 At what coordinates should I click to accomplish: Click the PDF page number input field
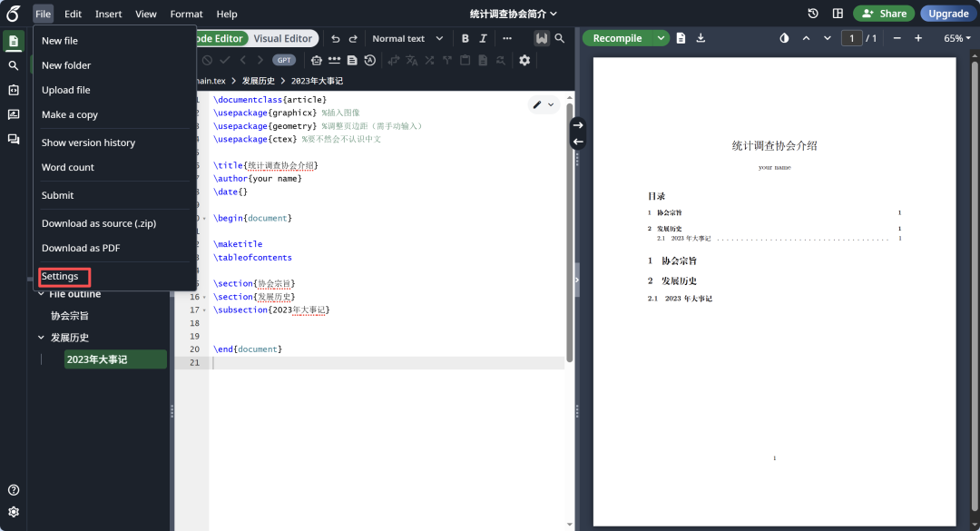(x=851, y=38)
